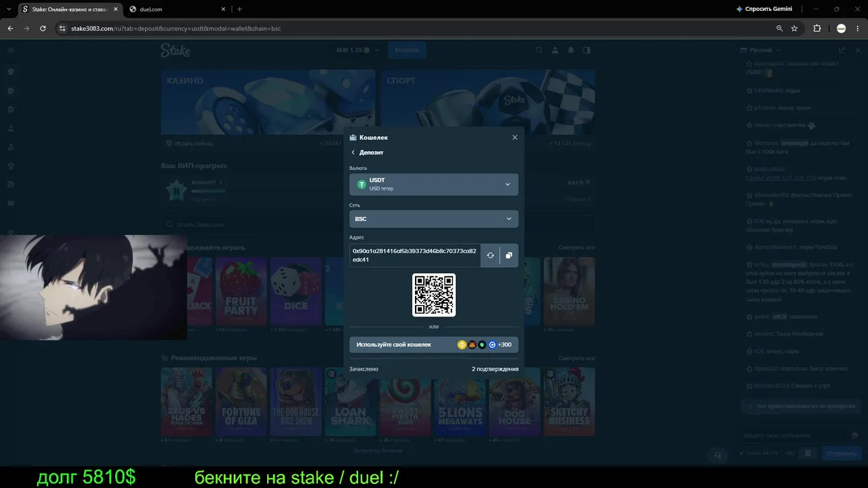This screenshot has width=868, height=488.
Task: Open the Loan Shark game thumbnail
Action: coord(351,402)
